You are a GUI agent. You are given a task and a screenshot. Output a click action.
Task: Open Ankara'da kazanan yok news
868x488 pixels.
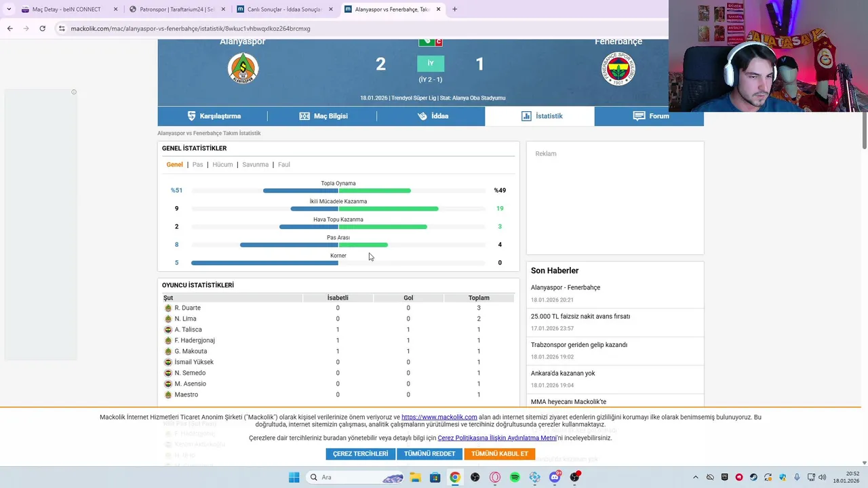[563, 373]
